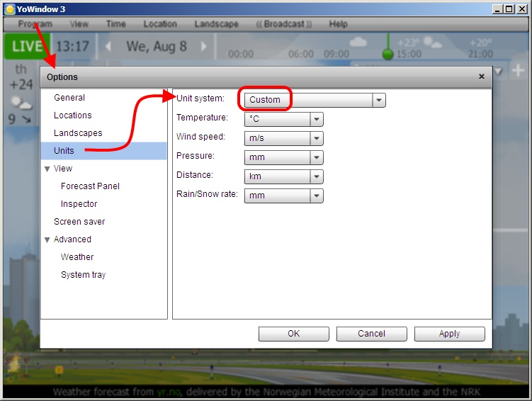532x401 pixels.
Task: Open the Location menu
Action: 160,24
